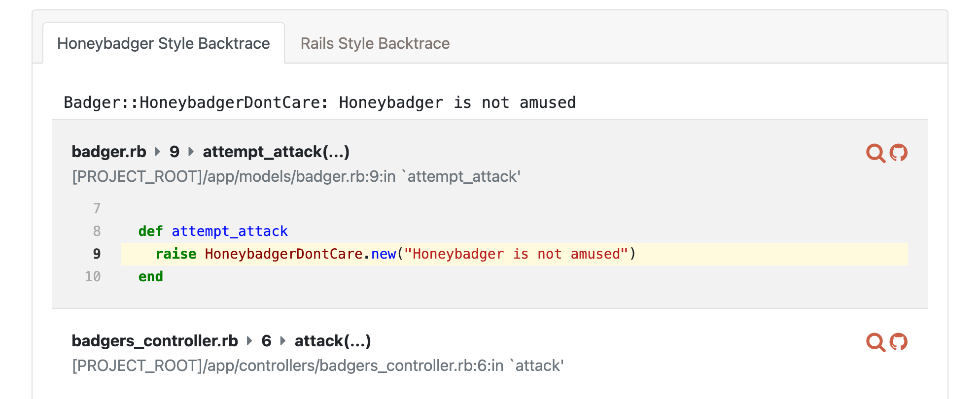Click line number 9 in badger.rb header
The height and width of the screenshot is (399, 980).
pyautogui.click(x=175, y=152)
